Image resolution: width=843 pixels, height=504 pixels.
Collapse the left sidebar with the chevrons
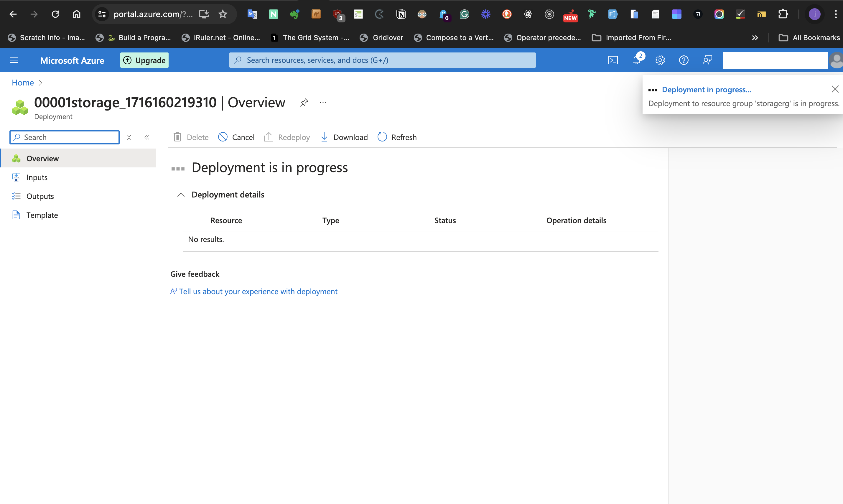tap(147, 137)
